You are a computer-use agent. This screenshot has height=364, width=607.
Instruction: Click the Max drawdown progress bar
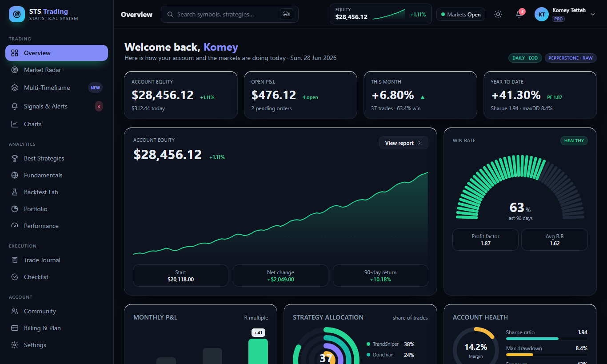(547, 355)
